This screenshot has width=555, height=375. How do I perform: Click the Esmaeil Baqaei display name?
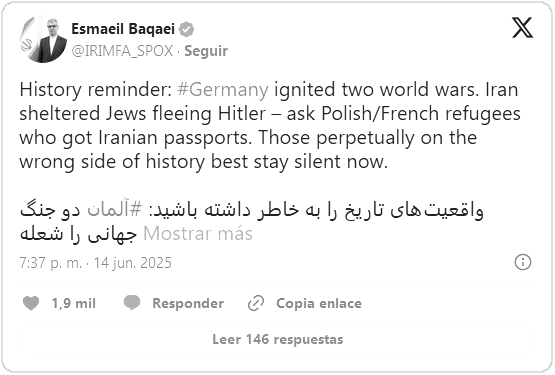(x=123, y=29)
